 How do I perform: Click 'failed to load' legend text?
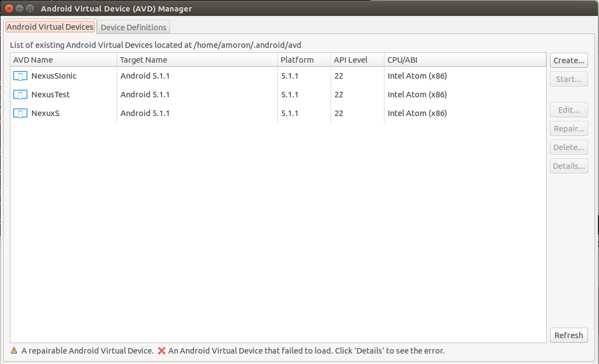tap(307, 351)
